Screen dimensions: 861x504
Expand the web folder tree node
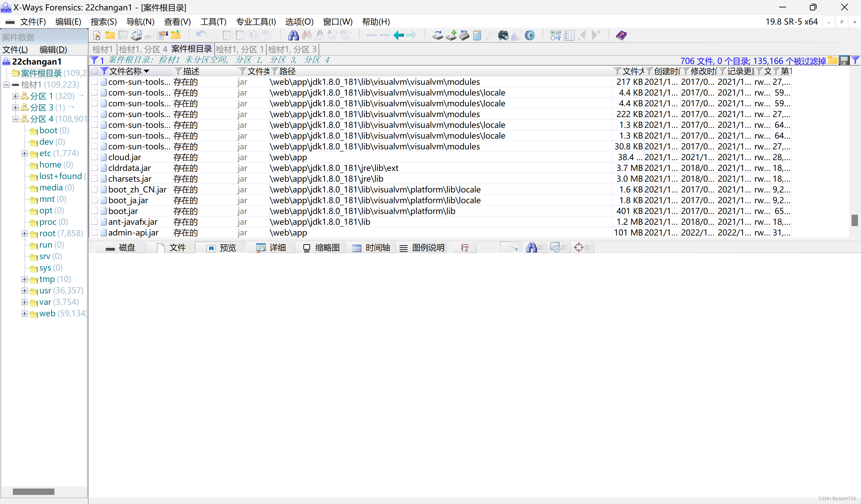(x=24, y=314)
